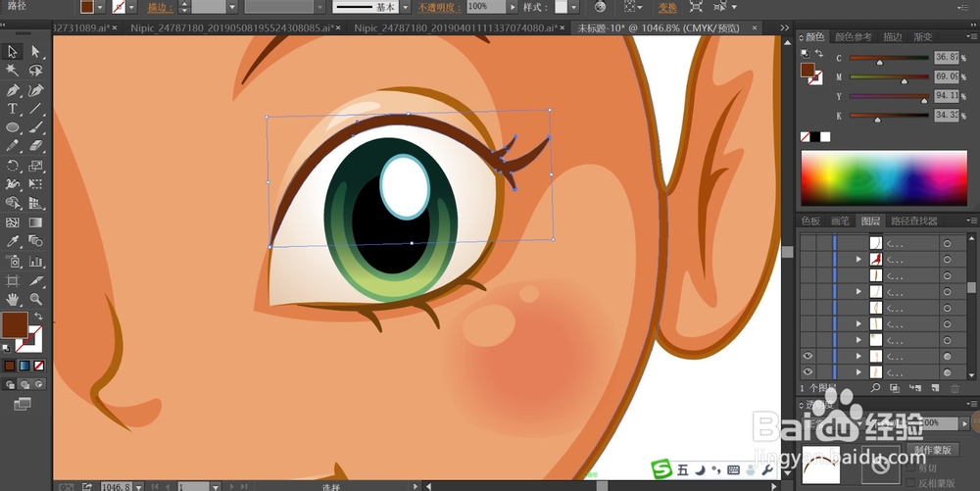980x491 pixels.
Task: Switch to the 颜色参考 tab
Action: [x=854, y=37]
